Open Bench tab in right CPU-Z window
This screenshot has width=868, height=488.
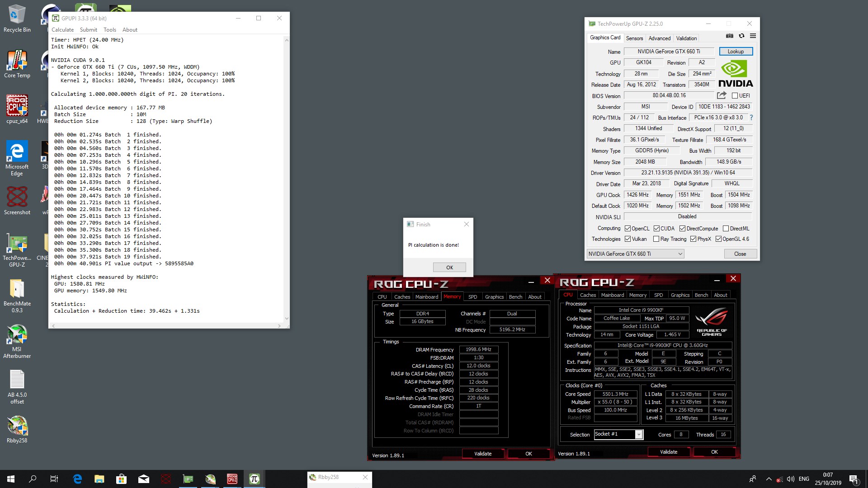[701, 295]
